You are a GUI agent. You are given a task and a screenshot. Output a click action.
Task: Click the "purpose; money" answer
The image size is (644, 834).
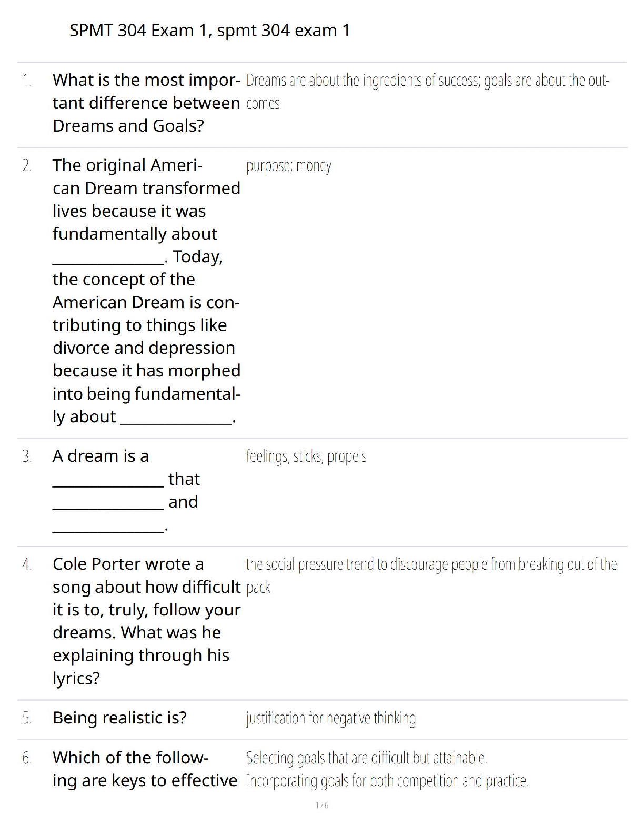(x=288, y=166)
